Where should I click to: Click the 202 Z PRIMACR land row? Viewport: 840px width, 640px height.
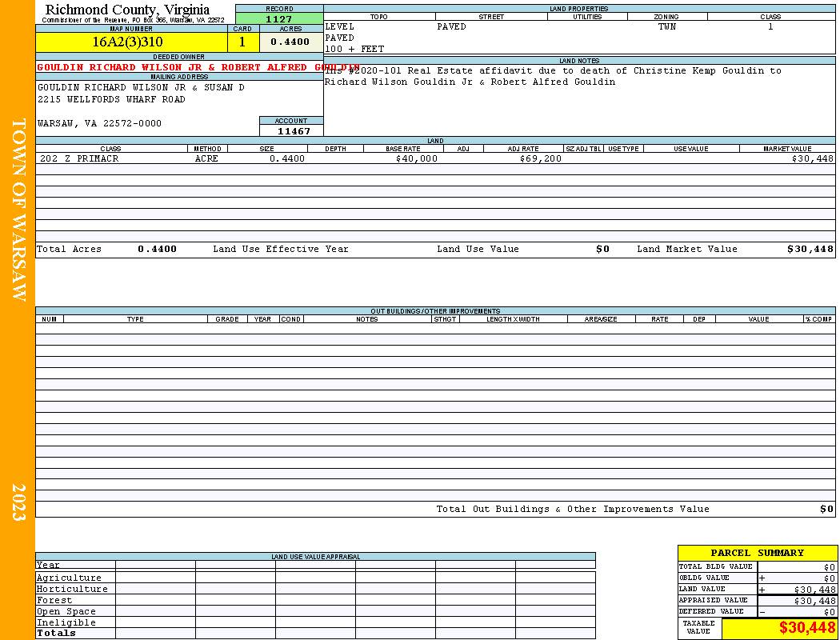pos(435,158)
